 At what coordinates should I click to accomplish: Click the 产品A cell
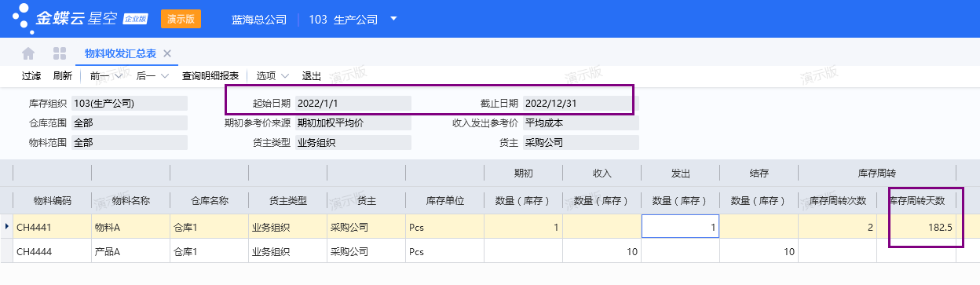click(x=131, y=252)
